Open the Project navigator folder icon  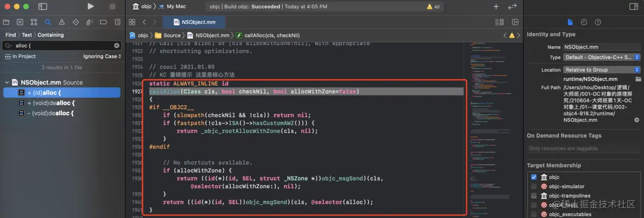click(6, 22)
